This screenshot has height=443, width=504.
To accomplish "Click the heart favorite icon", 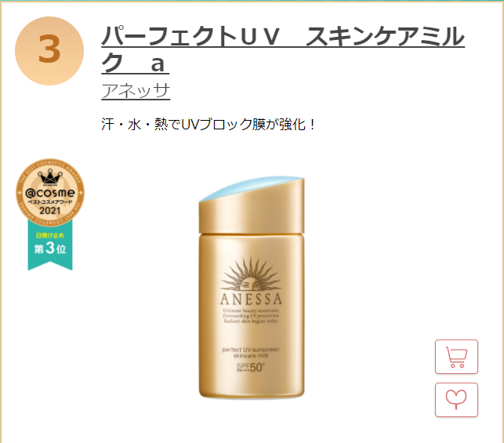I will pyautogui.click(x=456, y=400).
